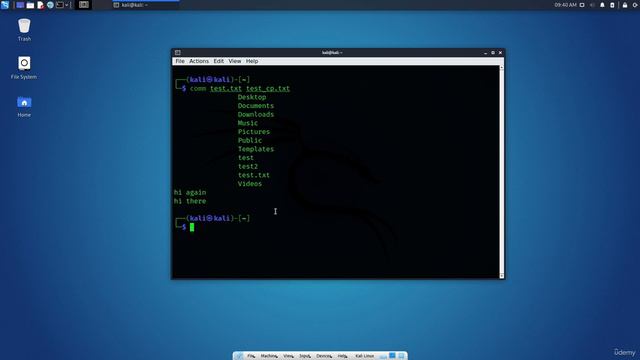Maximize the terminal window
The width and height of the screenshot is (640, 360).
click(x=493, y=53)
